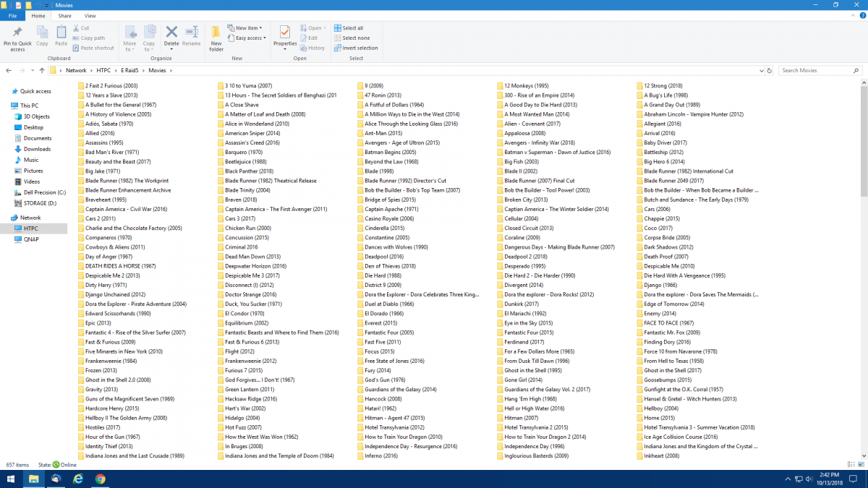Click Invert selection in the ribbon
Viewport: 868px width, 488px height.
pos(359,48)
